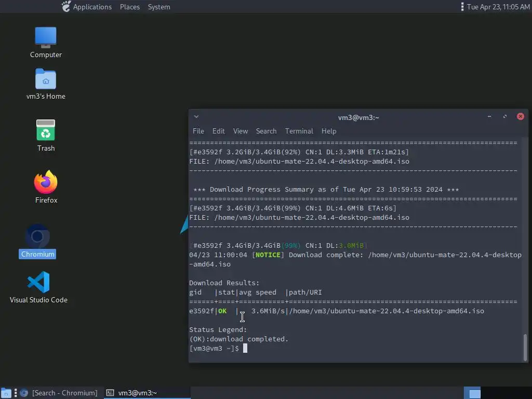The height and width of the screenshot is (399, 532).
Task: Click the terminal title 'vm3@vm3:~'
Action: pos(358,118)
